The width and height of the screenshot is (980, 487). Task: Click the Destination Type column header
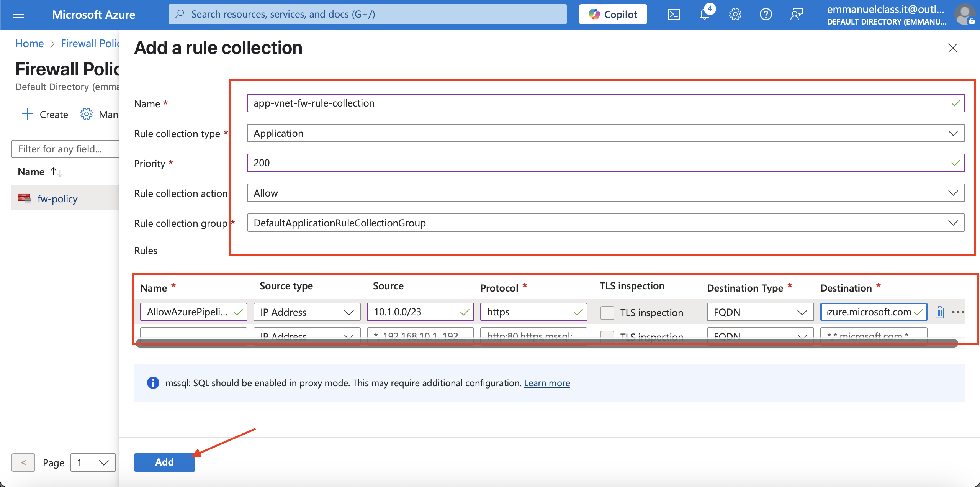[745, 288]
